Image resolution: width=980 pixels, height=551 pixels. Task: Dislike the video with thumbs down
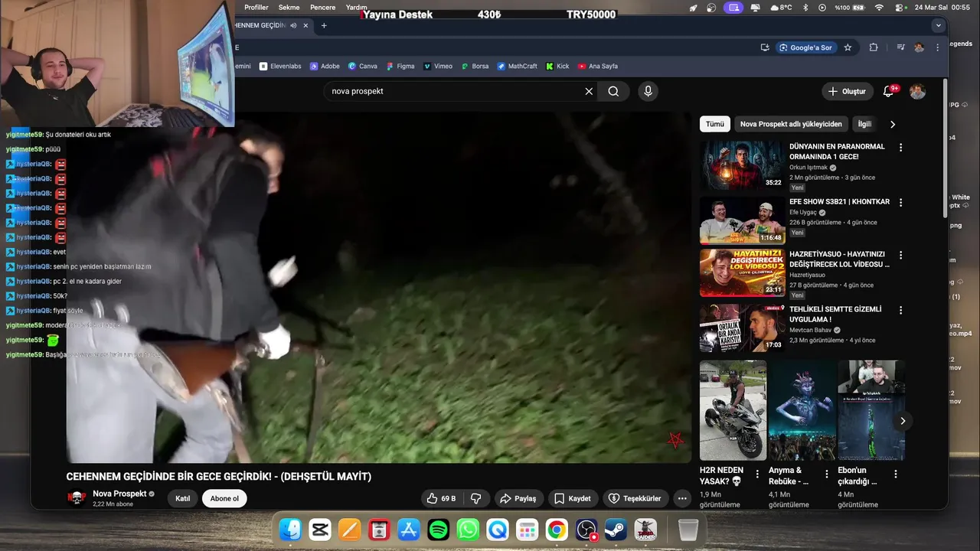[x=476, y=498]
